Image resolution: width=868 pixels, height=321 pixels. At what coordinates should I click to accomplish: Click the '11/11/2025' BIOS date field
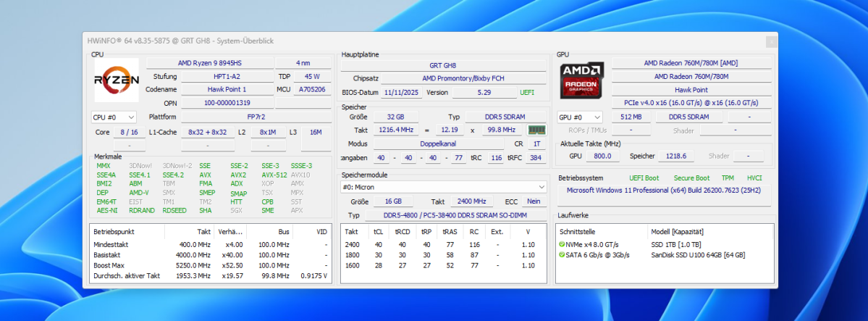pyautogui.click(x=403, y=92)
